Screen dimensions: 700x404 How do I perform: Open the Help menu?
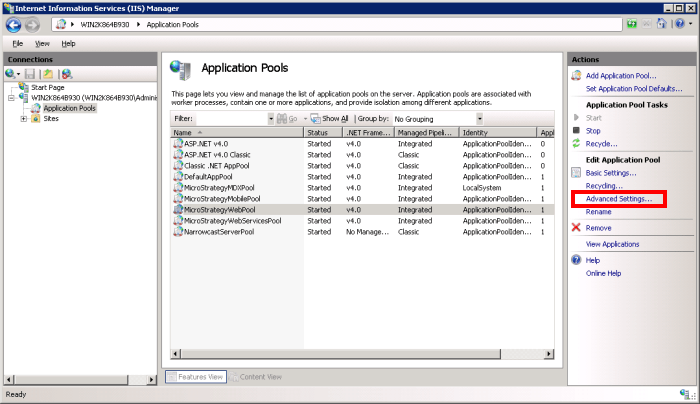point(68,43)
